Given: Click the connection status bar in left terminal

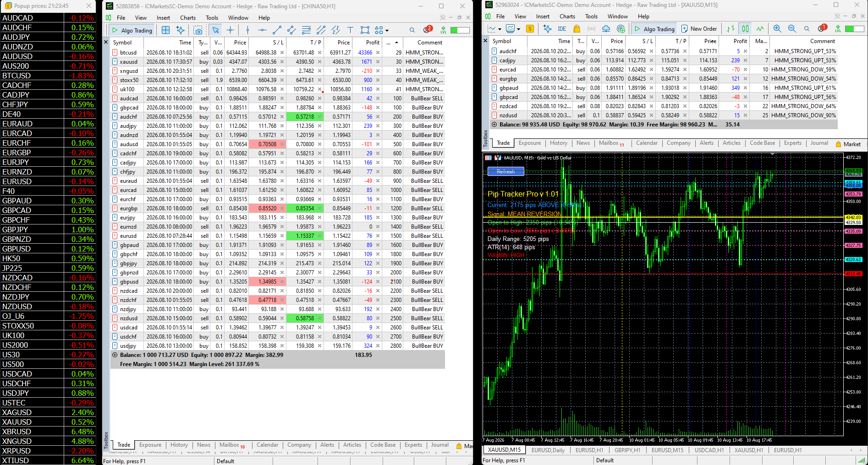Looking at the screenshot, I should click(x=460, y=30).
